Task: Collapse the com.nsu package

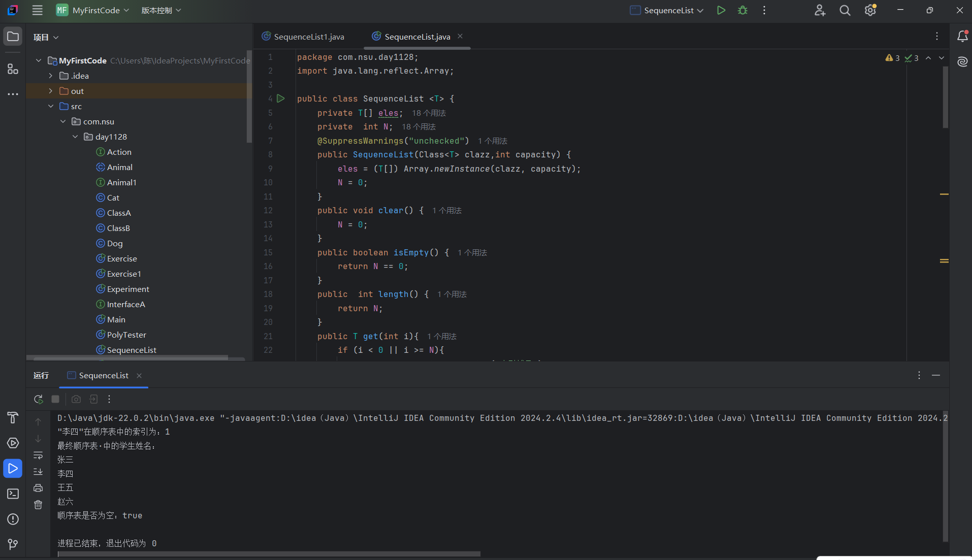Action: coord(63,121)
